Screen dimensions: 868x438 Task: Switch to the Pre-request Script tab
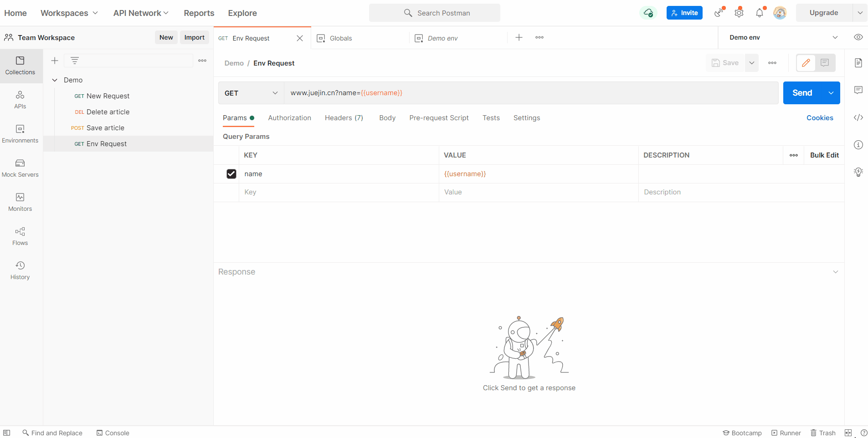(439, 118)
